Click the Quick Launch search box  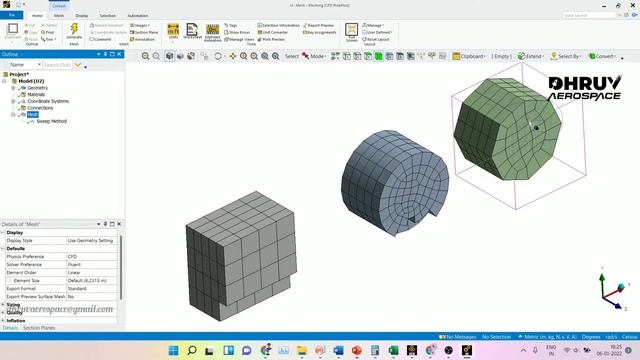click(x=588, y=15)
